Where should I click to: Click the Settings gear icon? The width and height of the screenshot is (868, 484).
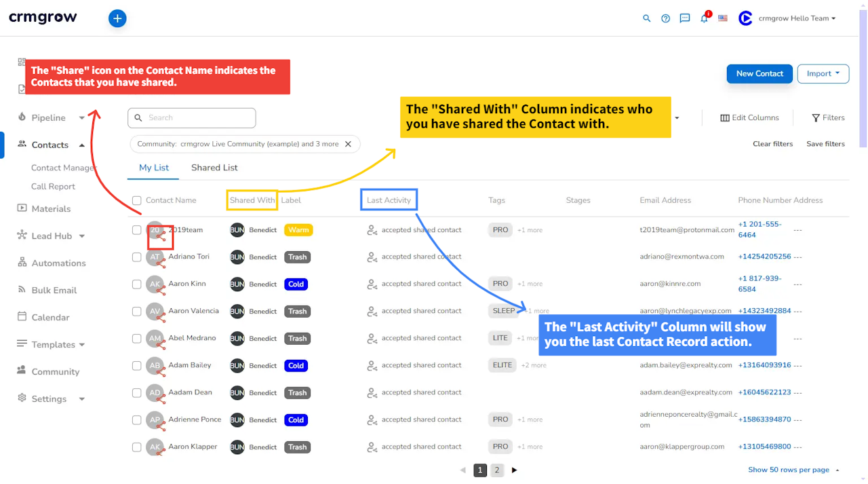click(x=22, y=398)
